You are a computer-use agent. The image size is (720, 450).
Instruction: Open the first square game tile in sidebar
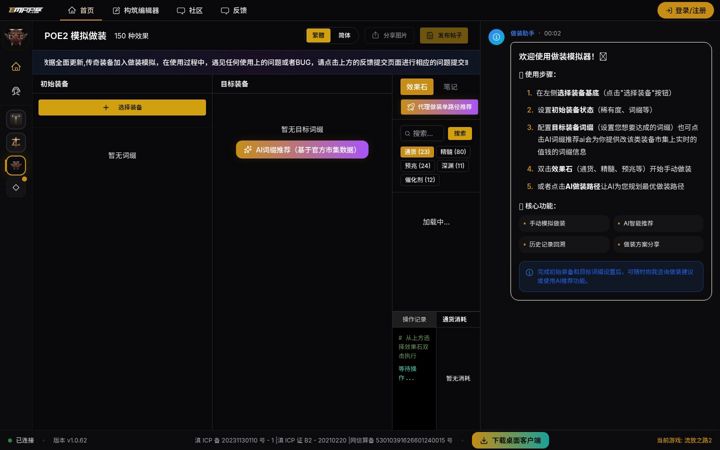pos(16,119)
